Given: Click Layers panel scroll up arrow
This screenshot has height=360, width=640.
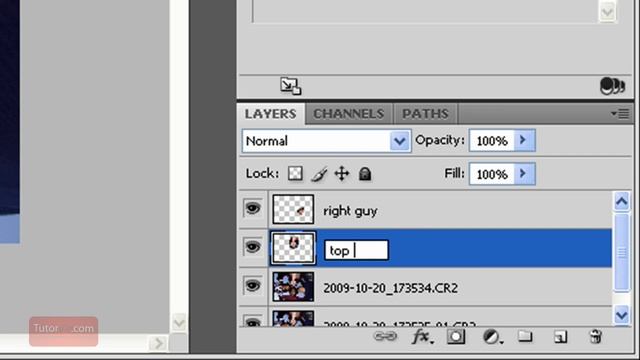Looking at the screenshot, I should (621, 201).
